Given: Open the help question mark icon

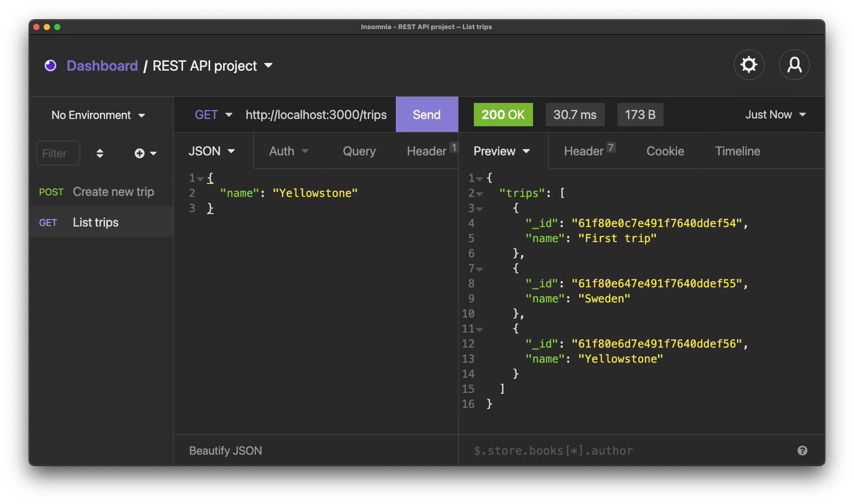Looking at the screenshot, I should click(802, 450).
